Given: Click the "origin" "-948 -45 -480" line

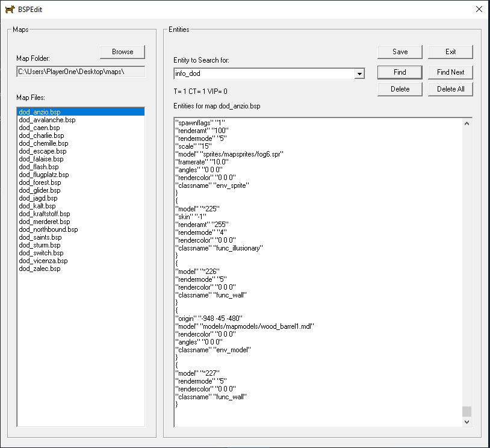Looking at the screenshot, I should point(209,319).
